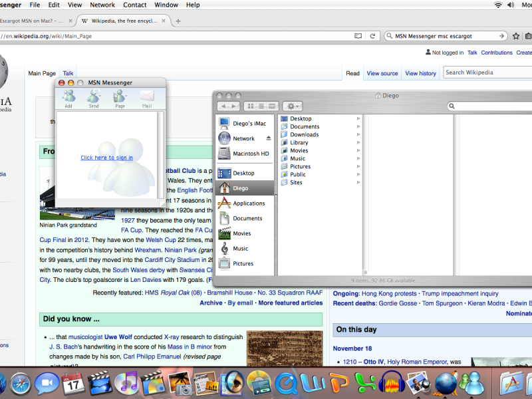The image size is (532, 399).
Task: Expand the Downloads folder arrow in column view
Action: coord(358,134)
